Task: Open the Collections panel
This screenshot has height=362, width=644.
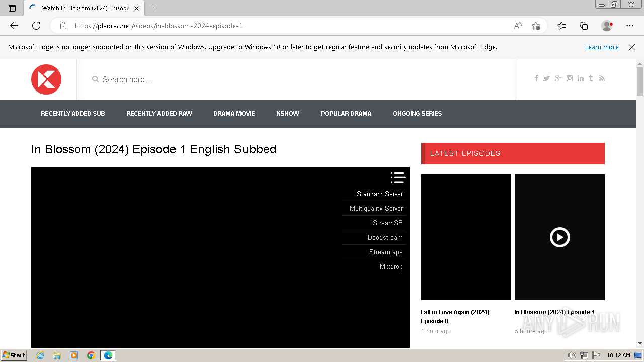Action: tap(584, 26)
